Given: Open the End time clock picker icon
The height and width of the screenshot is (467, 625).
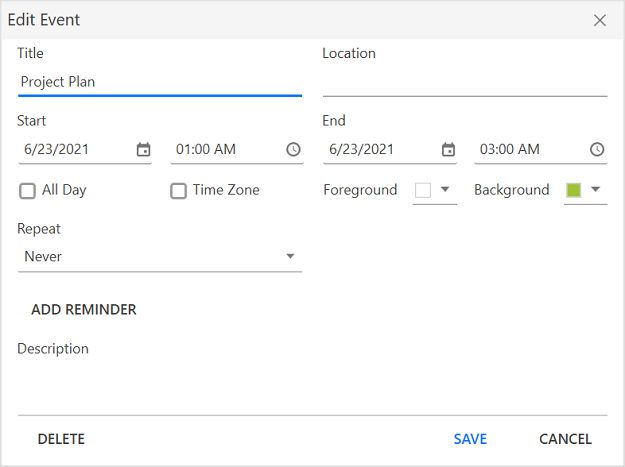Looking at the screenshot, I should 597,149.
